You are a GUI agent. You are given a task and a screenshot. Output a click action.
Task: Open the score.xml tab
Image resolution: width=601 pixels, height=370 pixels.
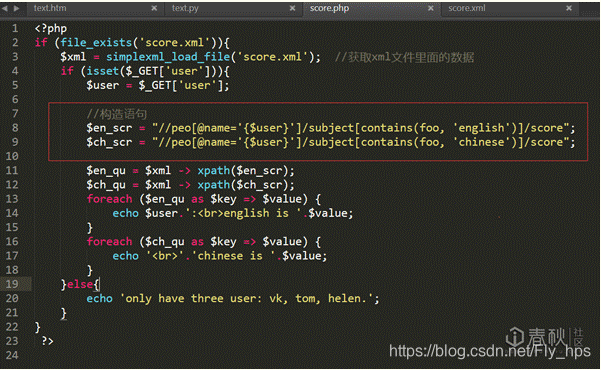tap(466, 8)
